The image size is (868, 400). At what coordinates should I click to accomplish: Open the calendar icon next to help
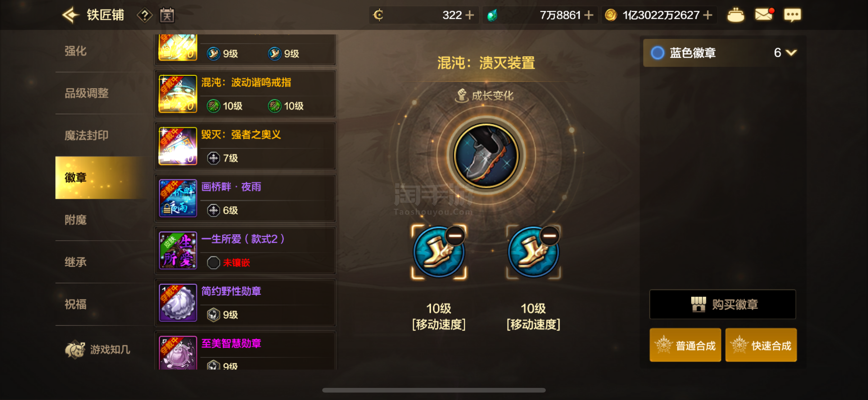[x=167, y=15]
